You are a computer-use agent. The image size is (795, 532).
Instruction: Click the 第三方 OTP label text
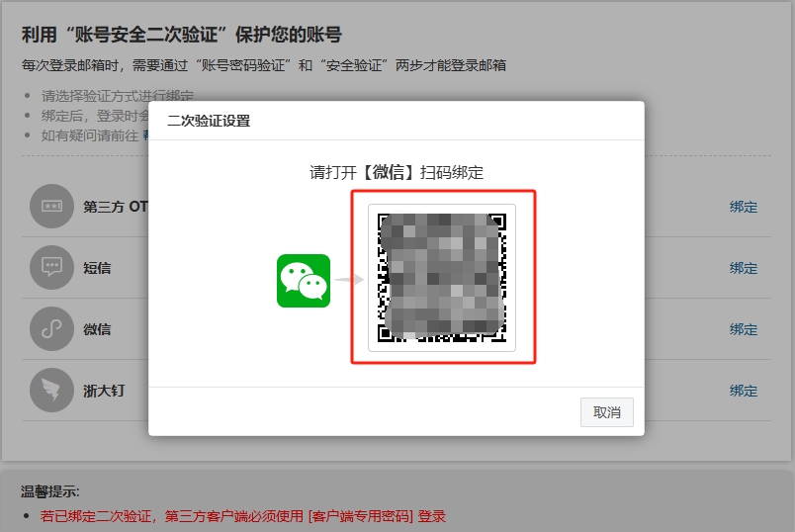(x=115, y=207)
